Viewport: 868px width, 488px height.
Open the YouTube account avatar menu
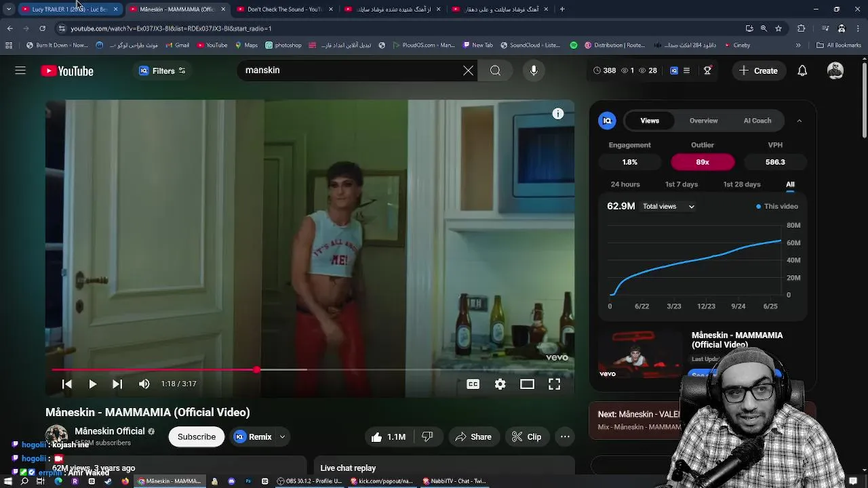[x=835, y=70]
